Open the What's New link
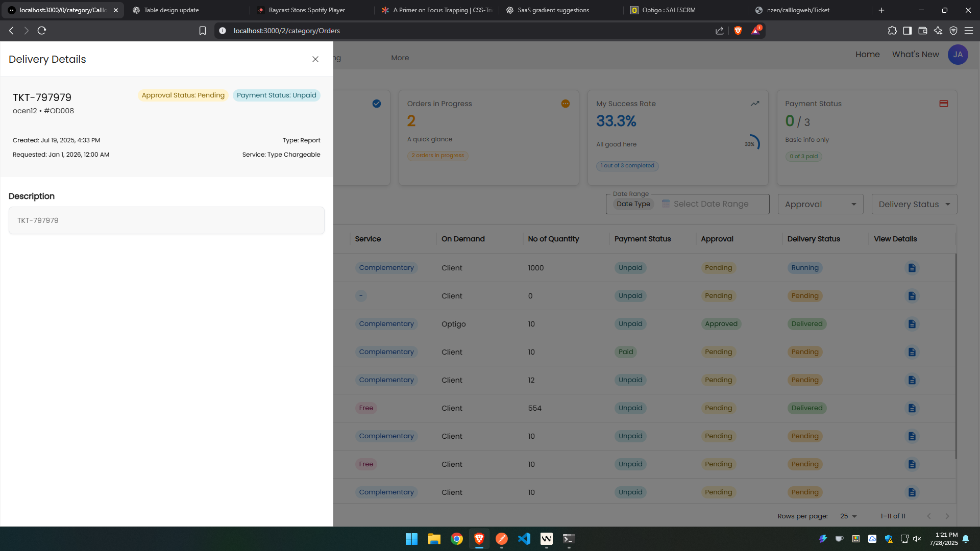This screenshot has width=980, height=551. click(x=915, y=55)
